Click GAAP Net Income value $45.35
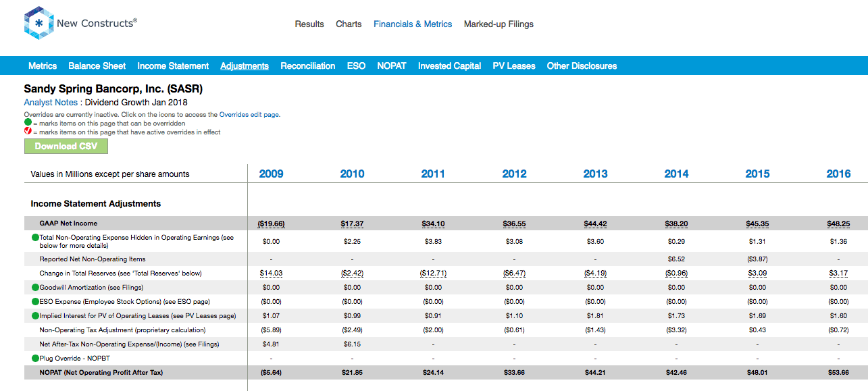 [757, 224]
